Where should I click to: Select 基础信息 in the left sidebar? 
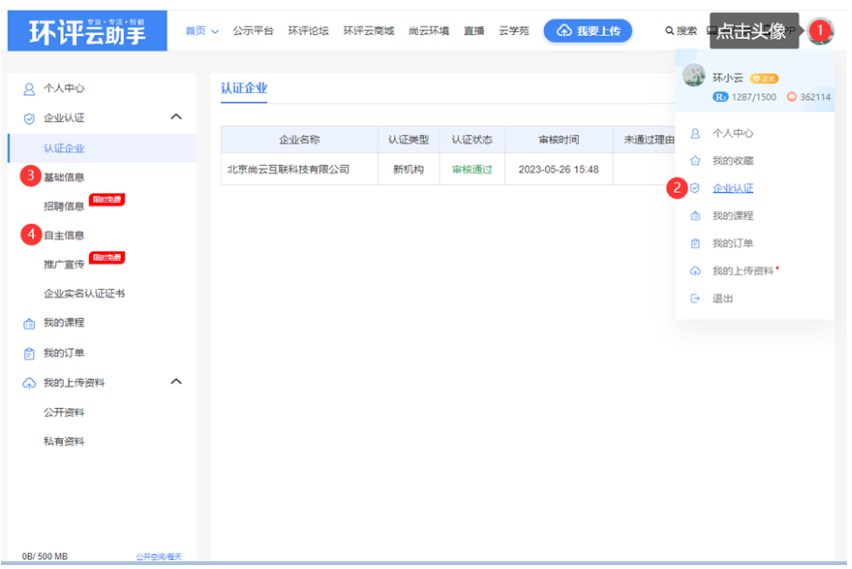pos(64,177)
